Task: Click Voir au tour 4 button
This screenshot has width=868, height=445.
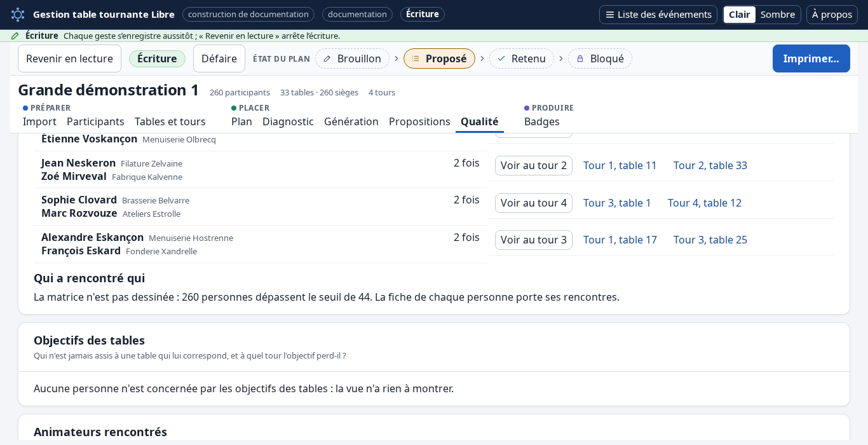Action: click(x=534, y=203)
